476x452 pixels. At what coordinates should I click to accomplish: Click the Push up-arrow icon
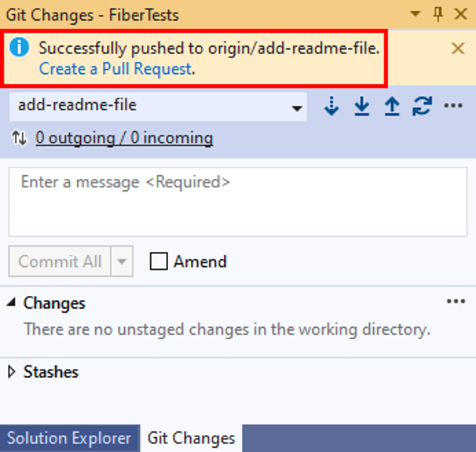point(392,106)
